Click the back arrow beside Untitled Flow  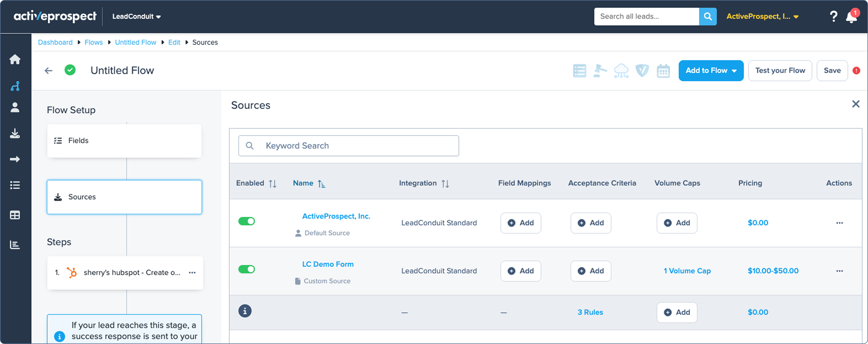click(x=49, y=71)
